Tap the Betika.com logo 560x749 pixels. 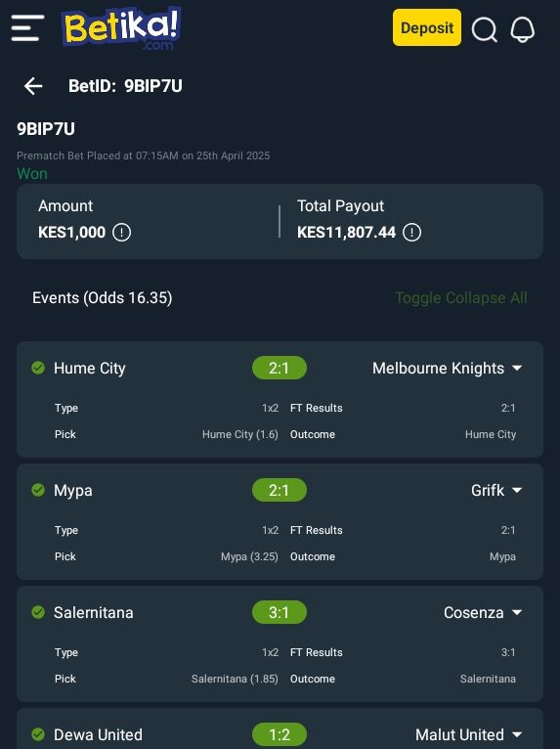point(121,28)
